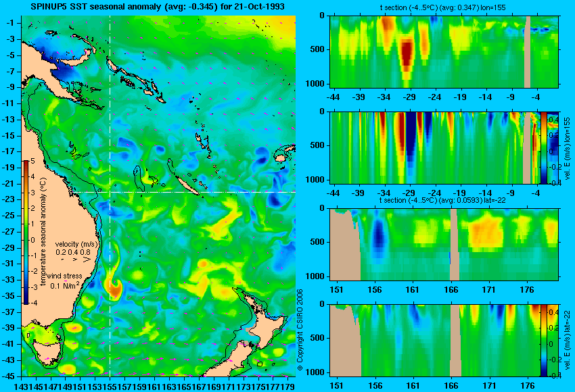Click the '-14' tick under lon=155 velocity section

coord(485,193)
